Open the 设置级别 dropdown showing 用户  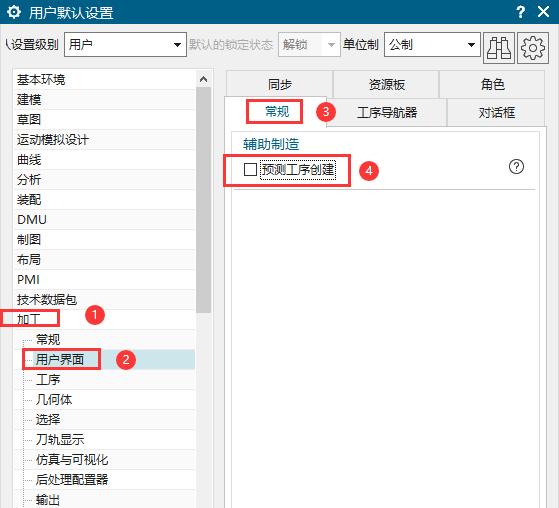coord(125,45)
